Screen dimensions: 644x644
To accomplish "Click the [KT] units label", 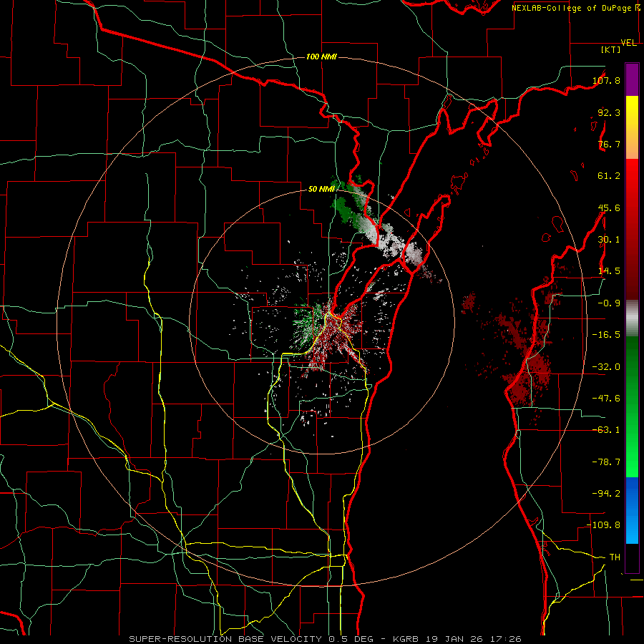I will coord(610,49).
